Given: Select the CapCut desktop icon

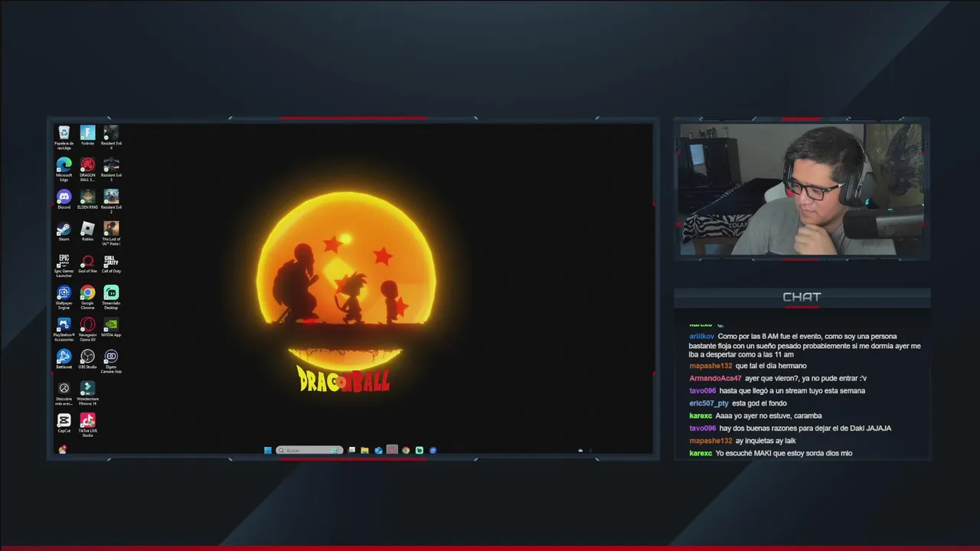Looking at the screenshot, I should 64,423.
